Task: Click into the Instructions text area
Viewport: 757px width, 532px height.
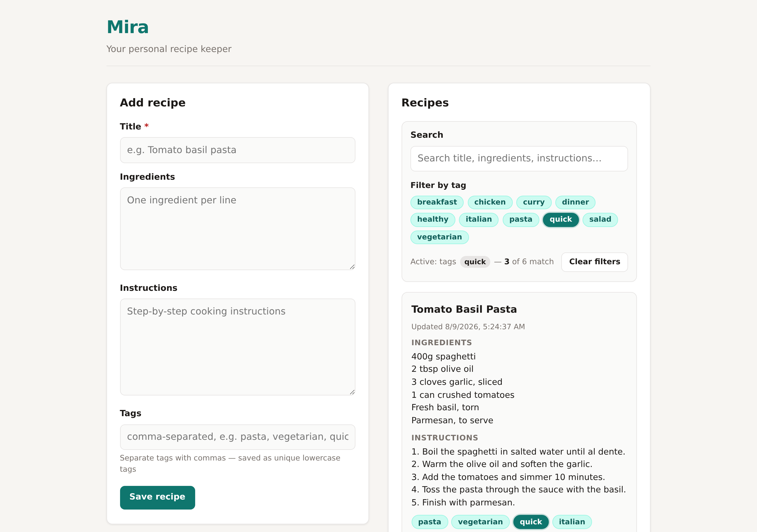Action: 237,347
